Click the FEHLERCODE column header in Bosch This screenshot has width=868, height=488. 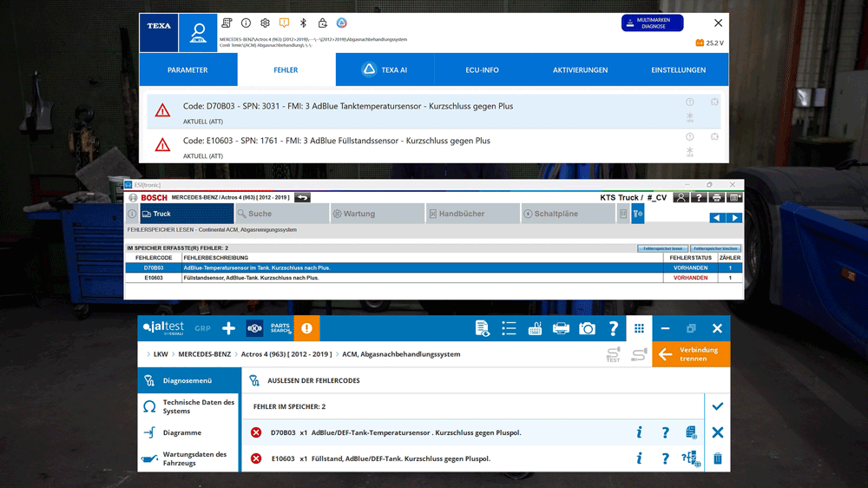pos(154,258)
